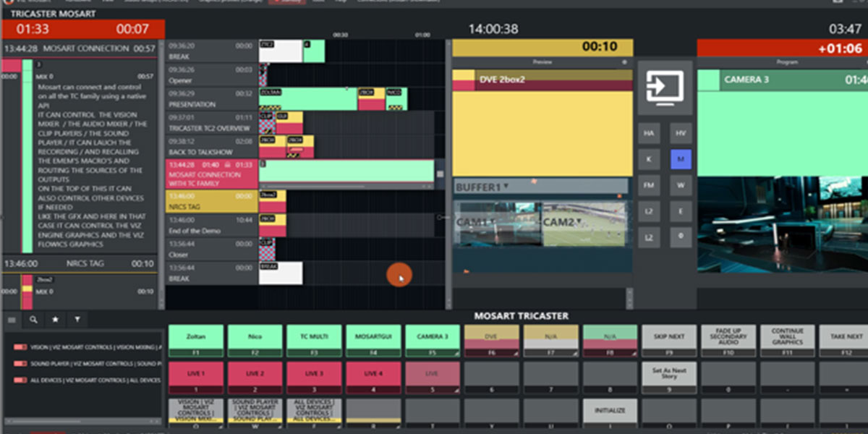Image resolution: width=868 pixels, height=434 pixels.
Task: Toggle the ALL DEVICES control switch
Action: [20, 379]
